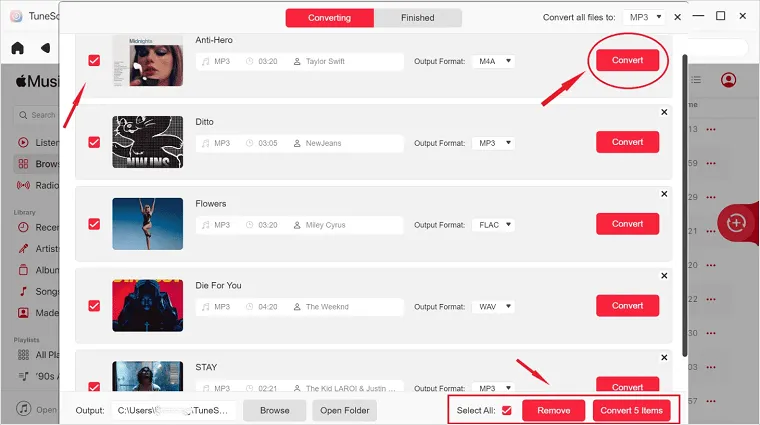
Task: Uncheck the STAY checkbox
Action: point(94,386)
